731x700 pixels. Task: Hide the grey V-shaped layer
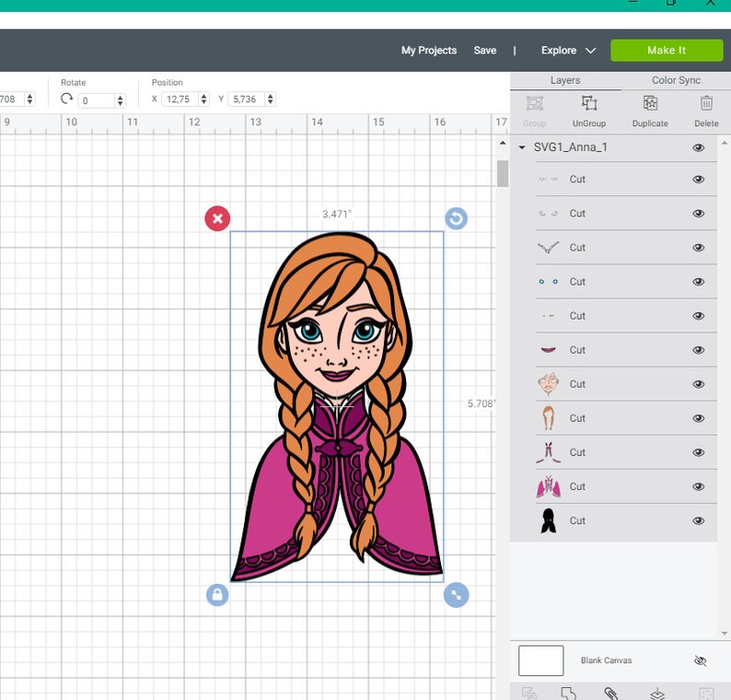coord(699,248)
